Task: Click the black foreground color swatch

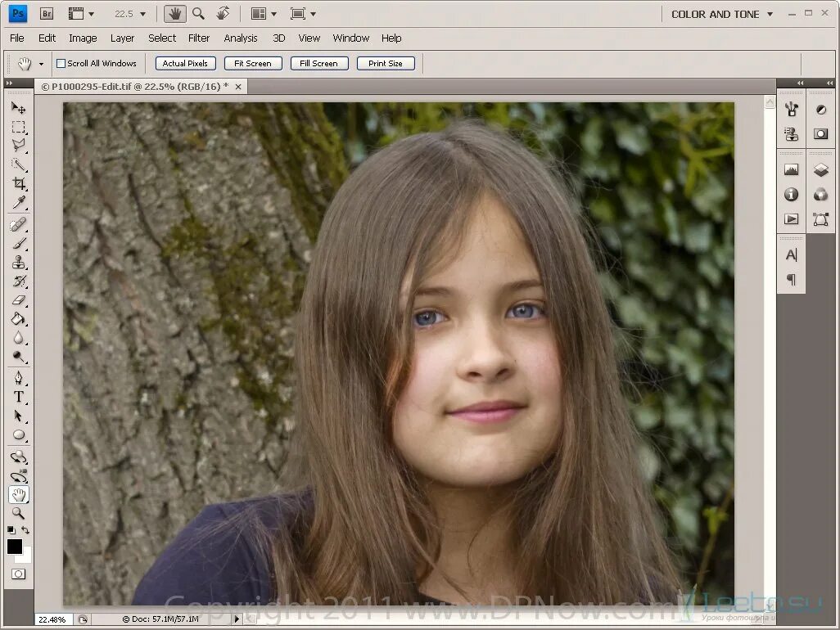Action: coord(13,546)
